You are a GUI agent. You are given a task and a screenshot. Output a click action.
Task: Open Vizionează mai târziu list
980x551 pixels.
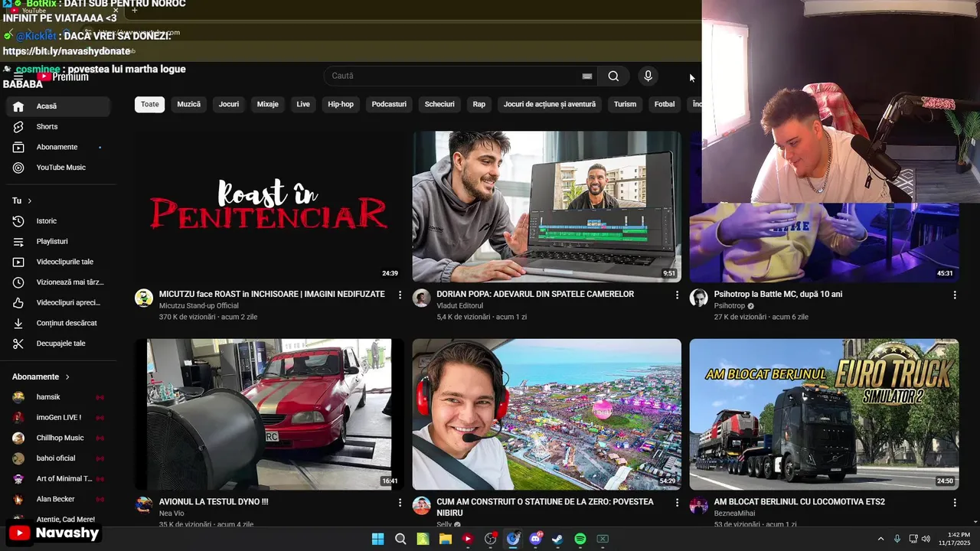coord(58,282)
